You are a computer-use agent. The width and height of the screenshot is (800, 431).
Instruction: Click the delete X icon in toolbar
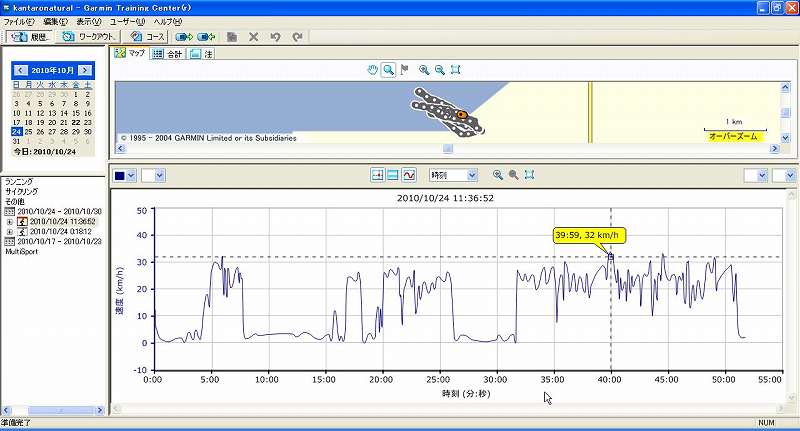[x=254, y=37]
